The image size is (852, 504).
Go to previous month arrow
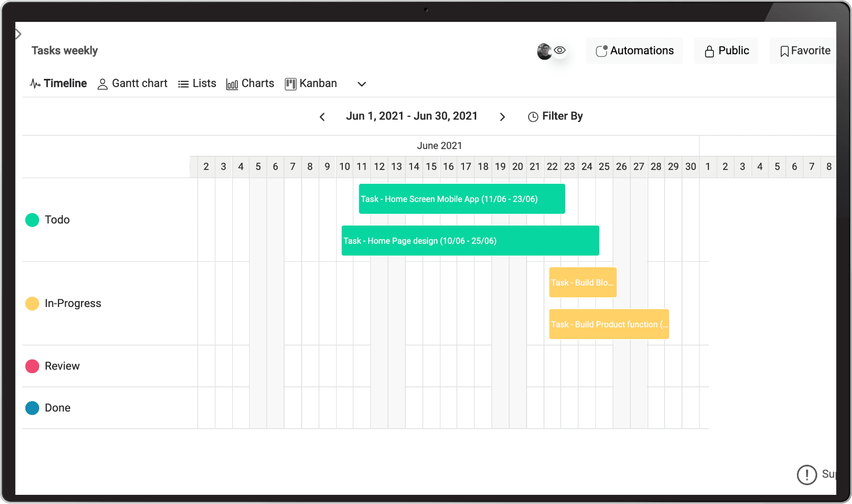pyautogui.click(x=322, y=117)
